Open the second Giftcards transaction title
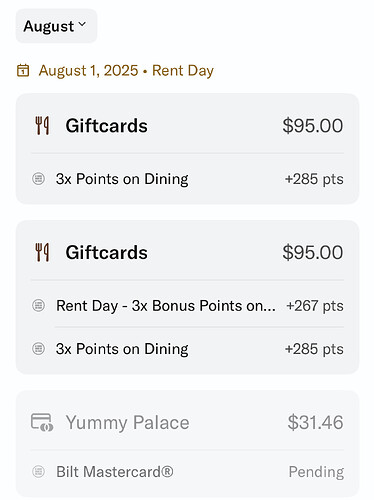Image resolution: width=374 pixels, height=500 pixels. (x=106, y=252)
